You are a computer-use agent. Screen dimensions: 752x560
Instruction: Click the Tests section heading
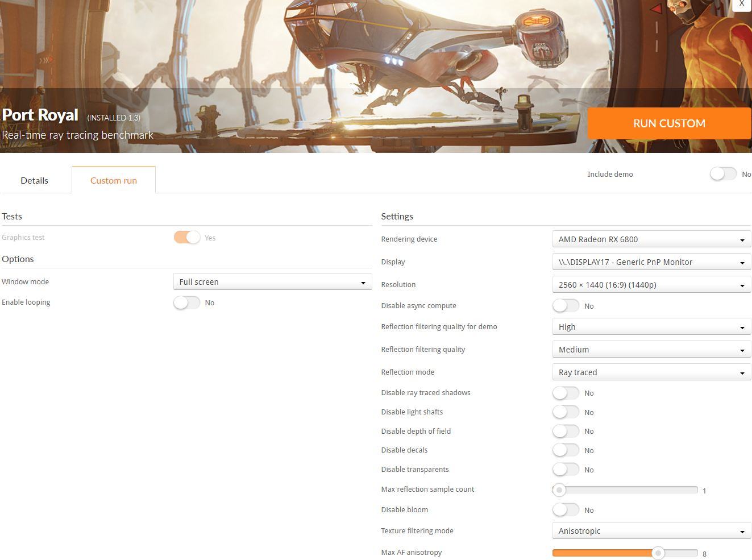coord(12,217)
